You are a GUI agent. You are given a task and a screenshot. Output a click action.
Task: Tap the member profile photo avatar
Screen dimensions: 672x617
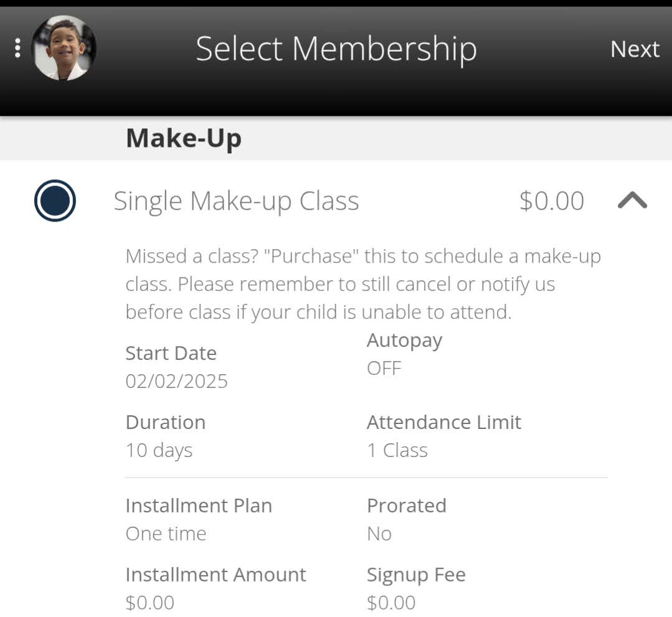click(x=64, y=48)
